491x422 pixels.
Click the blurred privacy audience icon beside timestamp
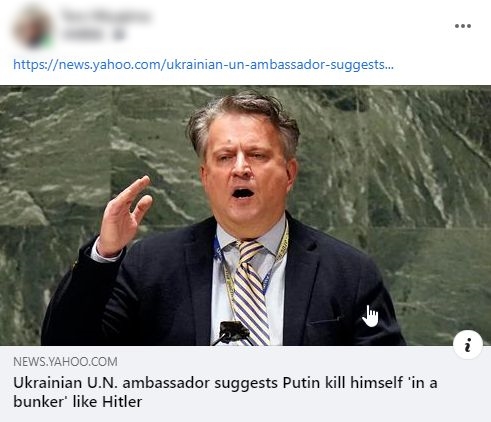tap(119, 35)
